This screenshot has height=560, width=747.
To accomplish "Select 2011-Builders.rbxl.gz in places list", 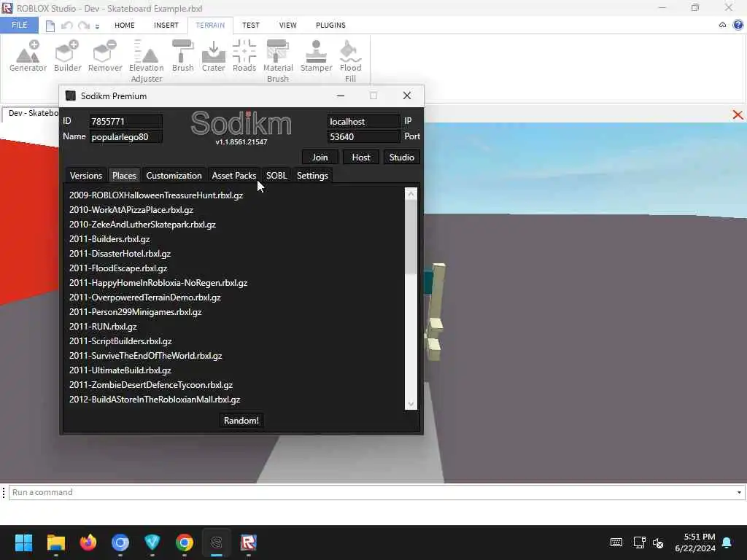I will pyautogui.click(x=109, y=239).
